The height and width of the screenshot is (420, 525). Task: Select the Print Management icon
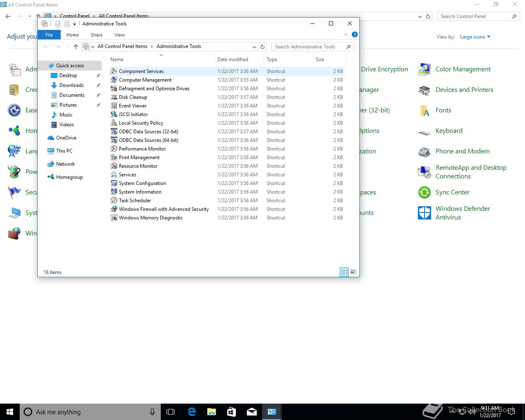point(114,157)
